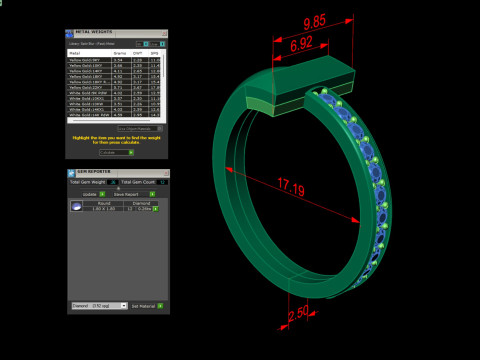The height and width of the screenshot is (360, 480).
Task: Collapse the Gem Reporter totals with the arrow
Action: (118, 188)
